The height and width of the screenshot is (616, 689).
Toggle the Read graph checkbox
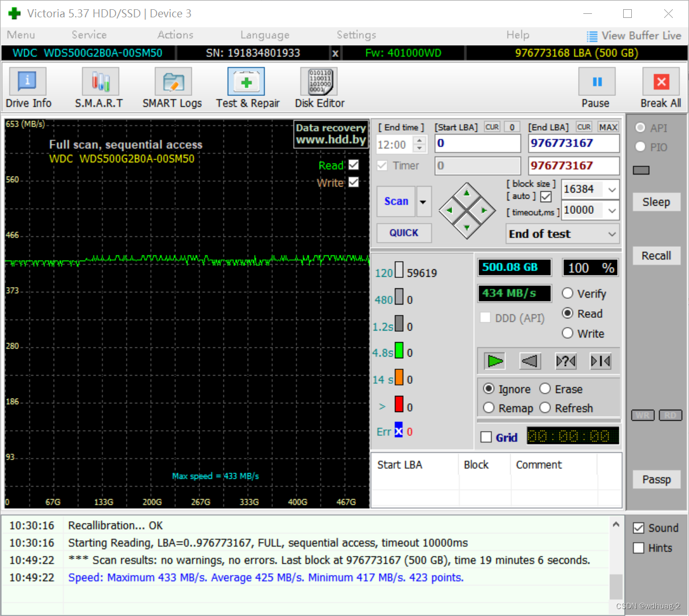point(353,165)
